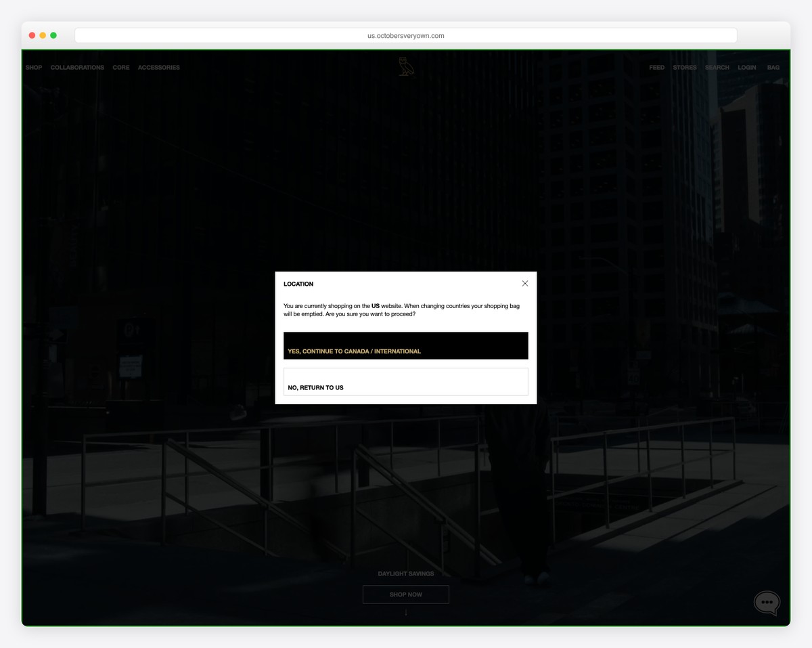812x648 pixels.
Task: Click YES, CONTINUE TO CANADA / INTERNATIONAL
Action: pyautogui.click(x=405, y=345)
